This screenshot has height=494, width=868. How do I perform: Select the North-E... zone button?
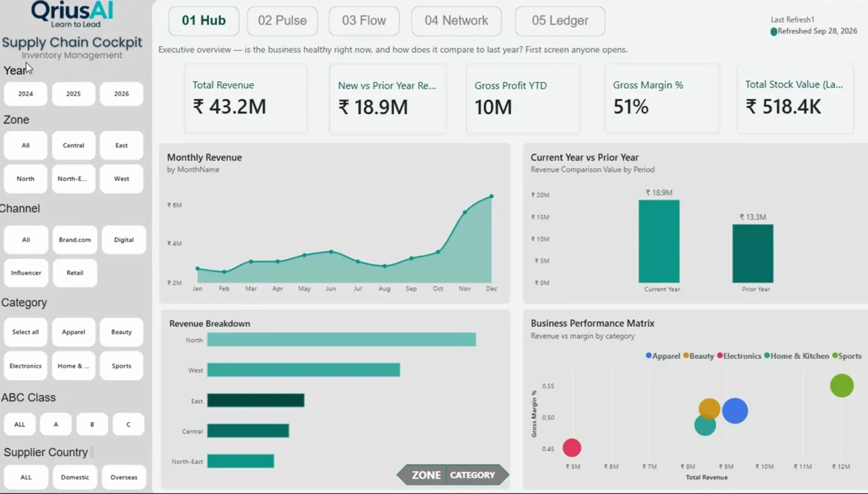point(73,178)
